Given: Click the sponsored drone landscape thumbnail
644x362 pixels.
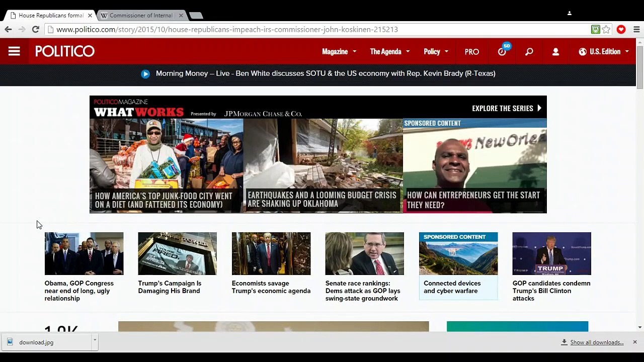Looking at the screenshot, I should coord(458,253).
